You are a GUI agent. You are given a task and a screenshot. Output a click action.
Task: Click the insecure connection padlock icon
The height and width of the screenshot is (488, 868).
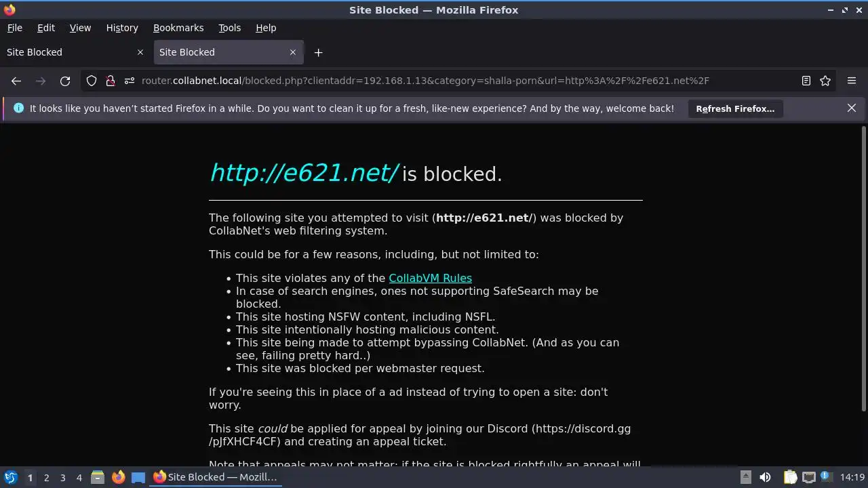(111, 81)
